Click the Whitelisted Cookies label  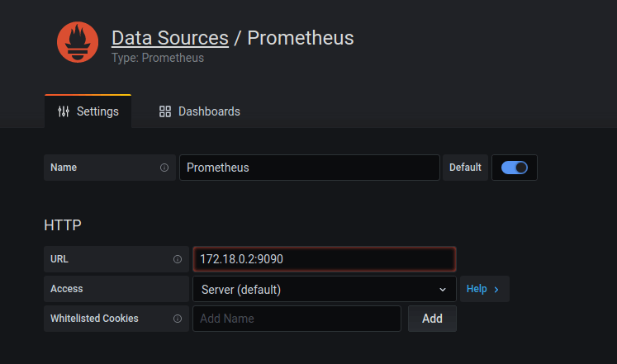[x=94, y=319]
